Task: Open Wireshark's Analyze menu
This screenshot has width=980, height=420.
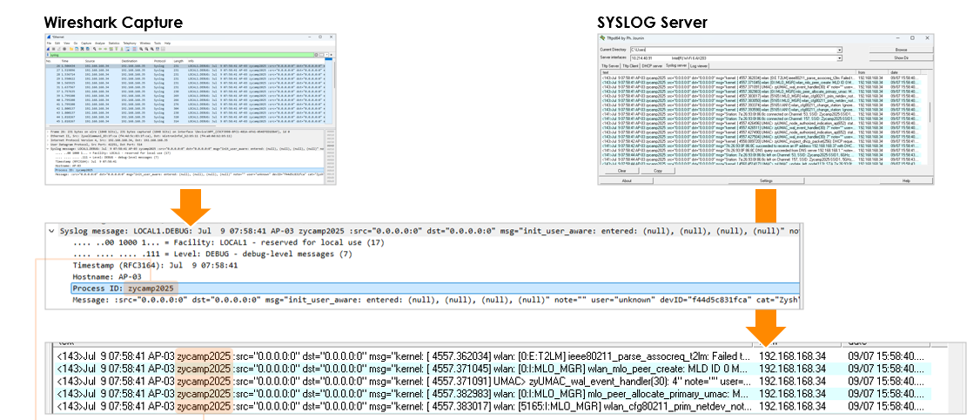Action: click(100, 44)
